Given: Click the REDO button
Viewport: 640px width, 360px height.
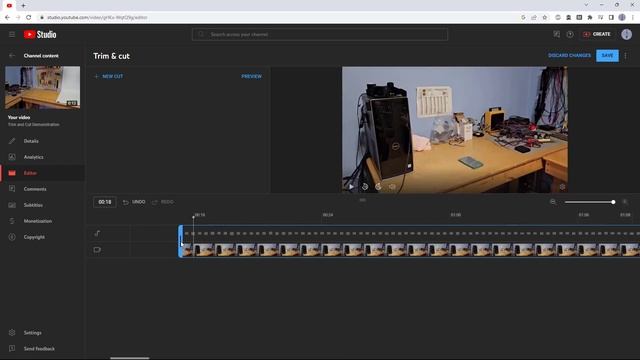Looking at the screenshot, I should point(162,202).
